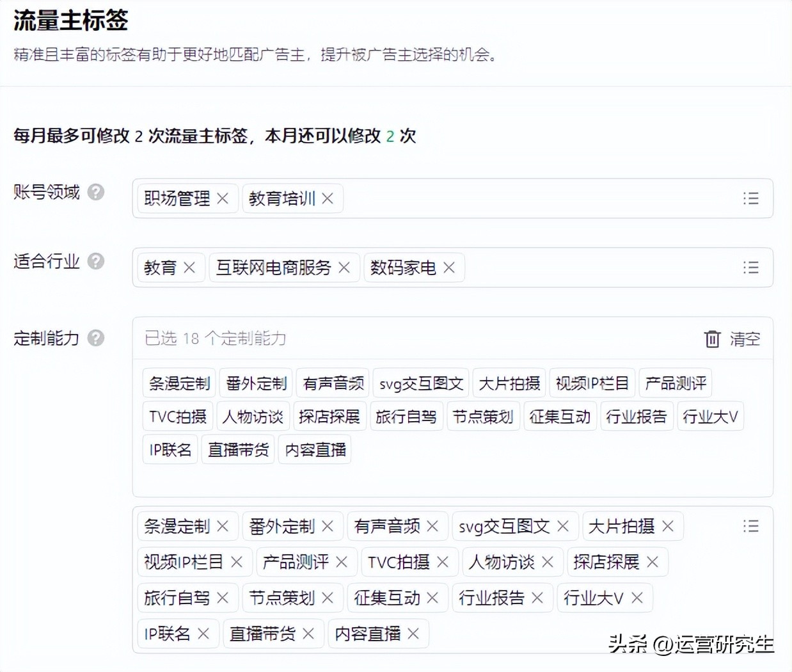
Task: Click the 已选 18 个定制能力 field
Action: tap(214, 339)
